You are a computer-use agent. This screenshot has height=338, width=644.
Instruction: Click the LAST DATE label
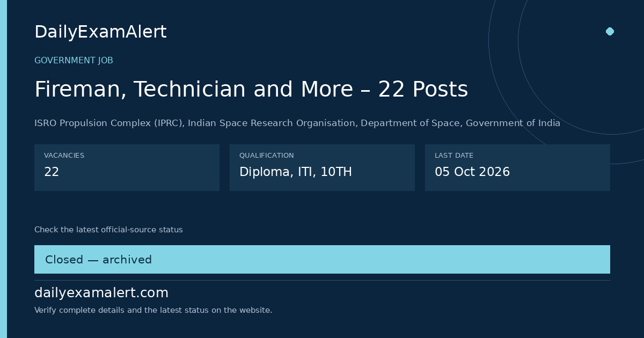tap(454, 156)
